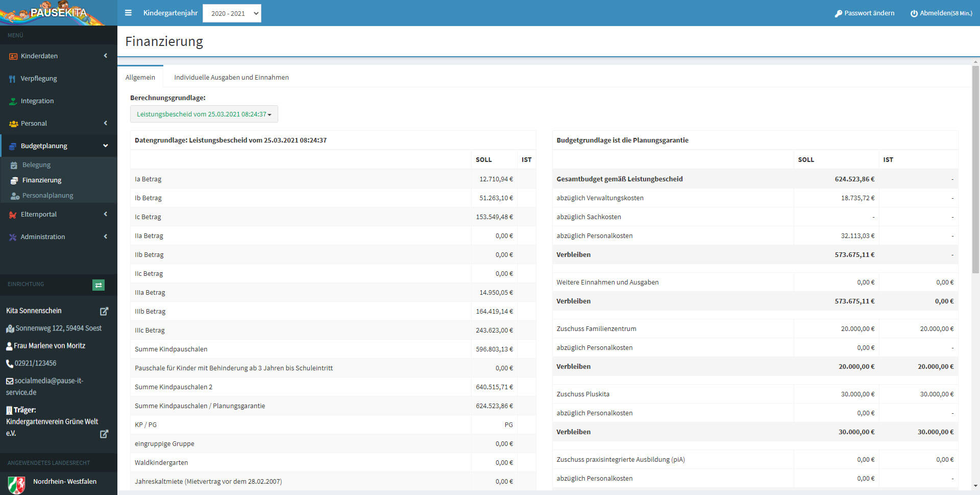Click the Abmelden logout button
This screenshot has width=980, height=495.
coord(941,13)
